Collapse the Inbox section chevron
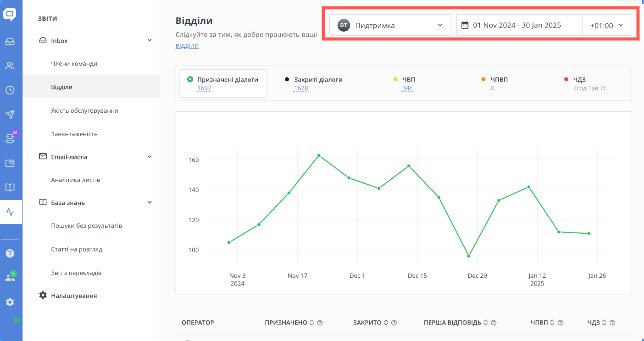This screenshot has height=341, width=644. point(150,40)
